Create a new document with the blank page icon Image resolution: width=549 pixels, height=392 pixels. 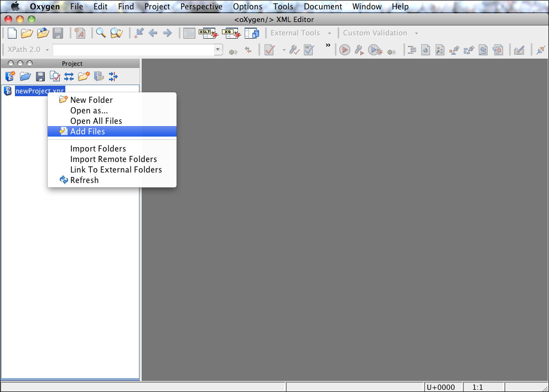click(x=12, y=33)
